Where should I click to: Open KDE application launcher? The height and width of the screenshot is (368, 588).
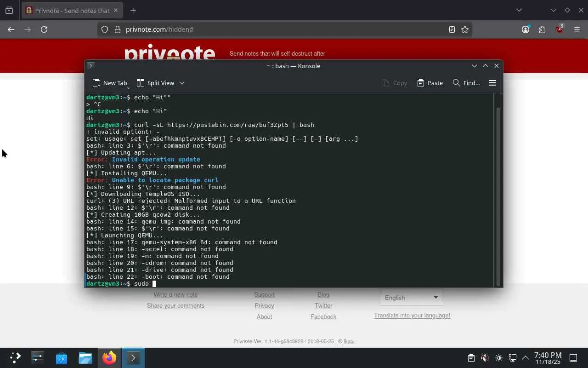pos(15,358)
